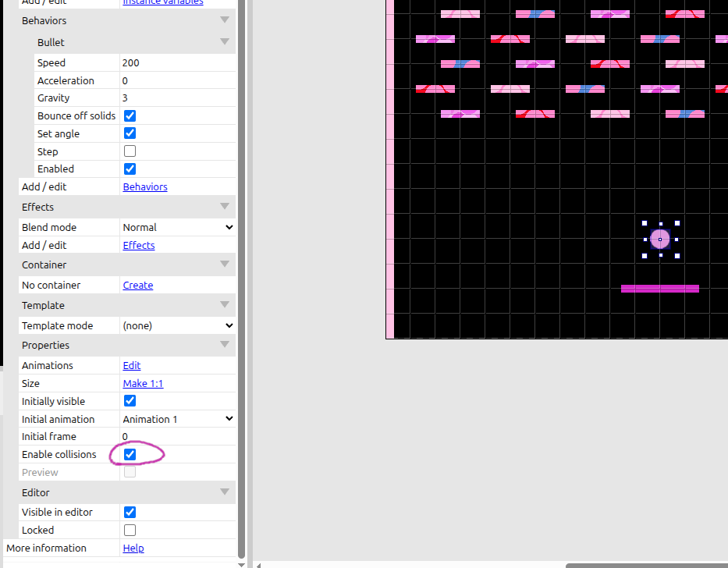Viewport: 728px width, 568px height.
Task: Collapse the Properties section
Action: click(225, 345)
